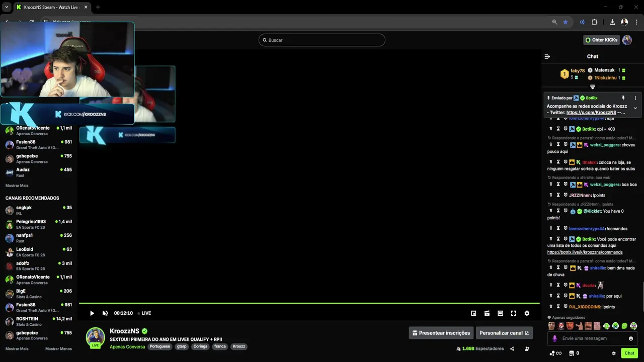The image size is (644, 362).
Task: Delete the BotRix dpi = 400 message
Action: click(550, 129)
